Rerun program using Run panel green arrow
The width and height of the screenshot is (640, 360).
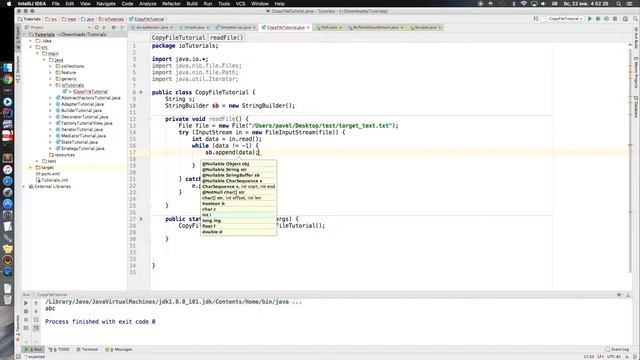point(26,303)
